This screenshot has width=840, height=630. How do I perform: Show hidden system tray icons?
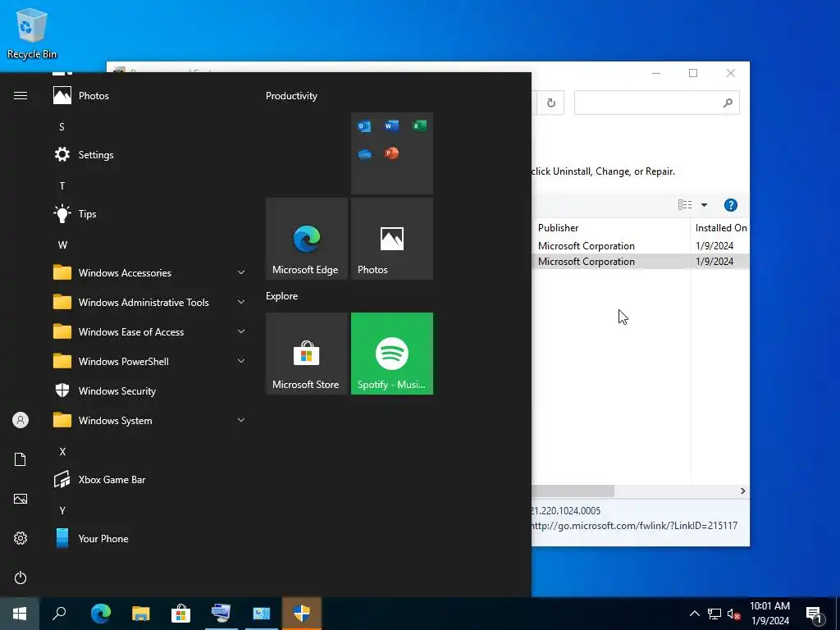pyautogui.click(x=694, y=614)
